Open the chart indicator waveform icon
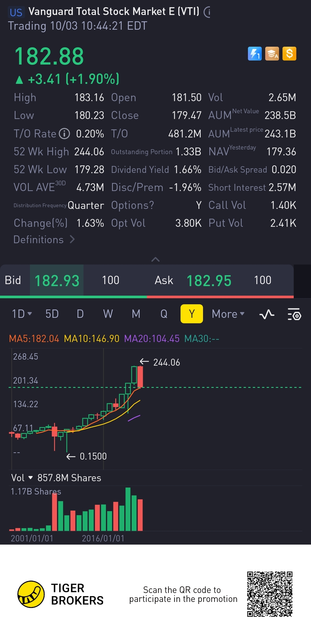 pos(267,314)
